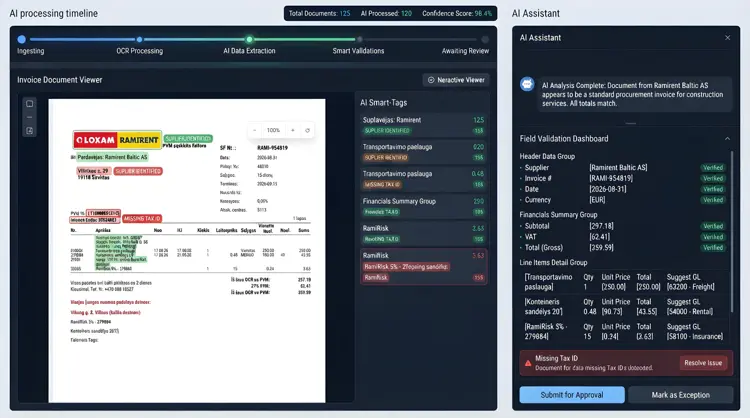Close the AI Assistant panel
This screenshot has width=750, height=418.
(x=728, y=38)
